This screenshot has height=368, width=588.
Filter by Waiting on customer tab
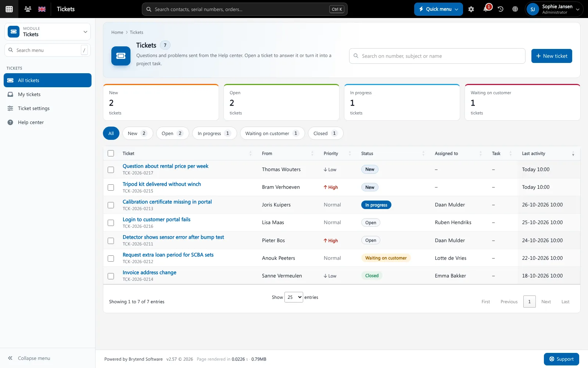pos(272,133)
